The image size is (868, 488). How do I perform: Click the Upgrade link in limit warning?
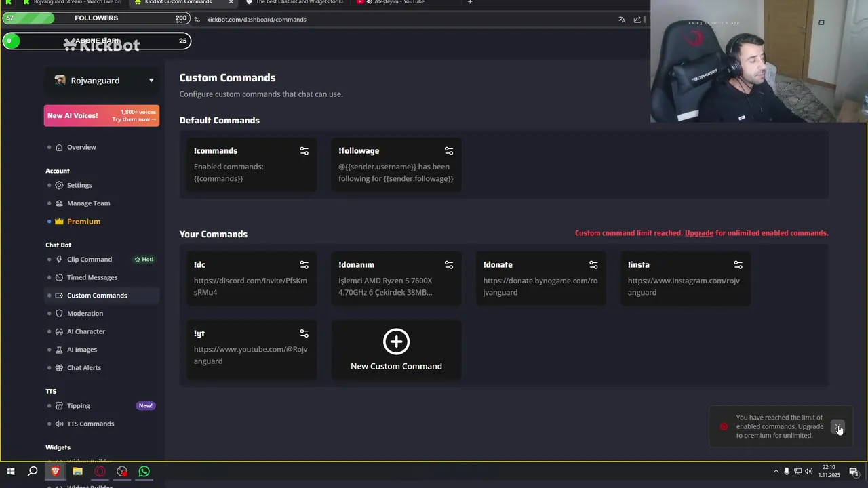tap(698, 233)
